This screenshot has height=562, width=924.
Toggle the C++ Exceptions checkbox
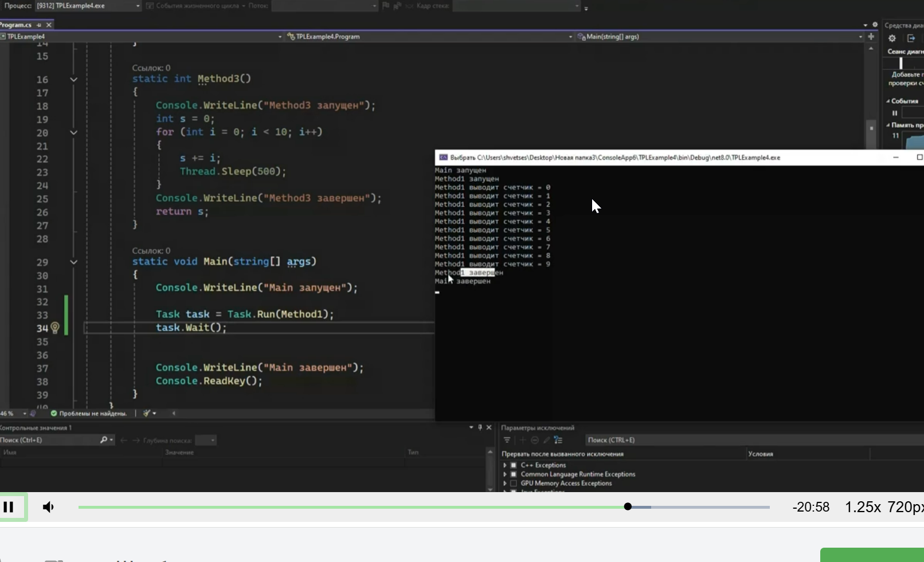(514, 465)
